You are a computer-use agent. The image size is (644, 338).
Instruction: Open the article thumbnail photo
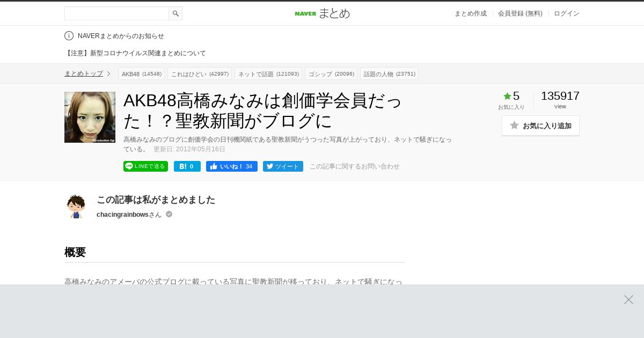[x=90, y=117]
